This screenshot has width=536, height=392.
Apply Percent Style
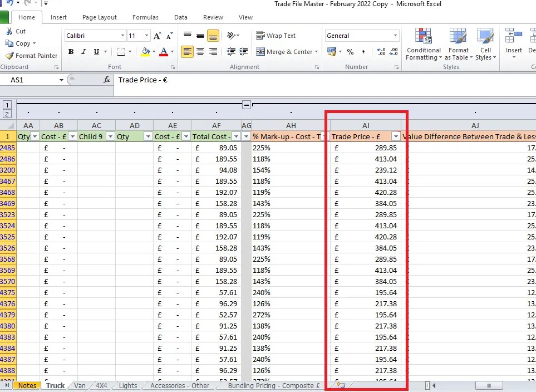350,52
